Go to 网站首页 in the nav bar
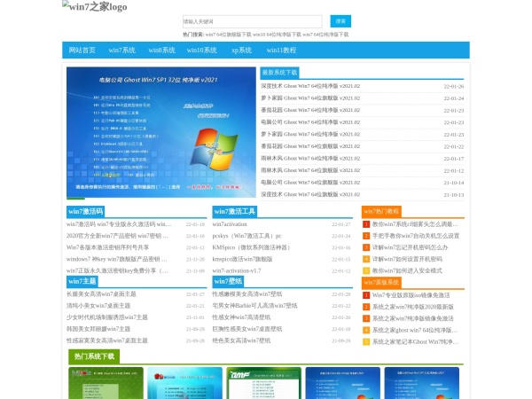The image size is (532, 399). pyautogui.click(x=82, y=51)
